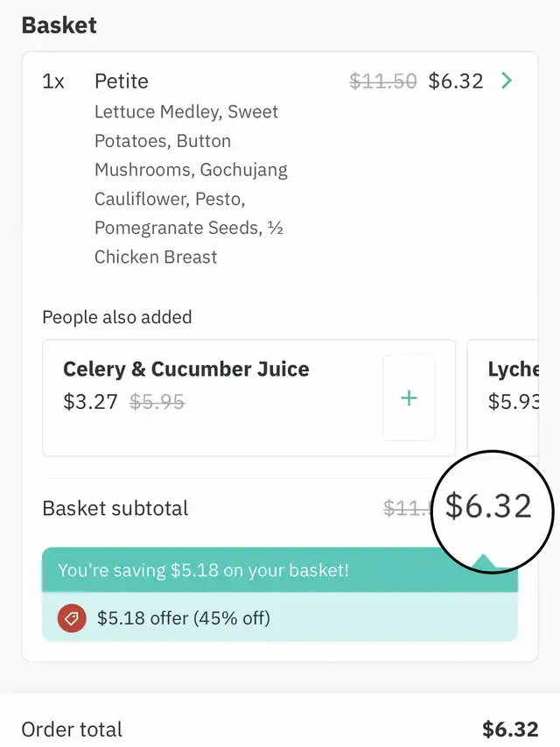The image size is (560, 747).
Task: Click the $5.93 price on Lychee card
Action: click(x=512, y=402)
